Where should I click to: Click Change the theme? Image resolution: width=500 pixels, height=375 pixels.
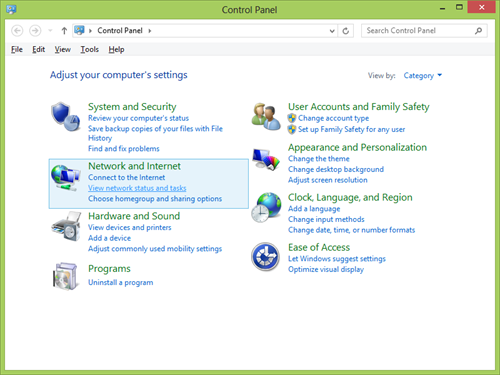319,159
